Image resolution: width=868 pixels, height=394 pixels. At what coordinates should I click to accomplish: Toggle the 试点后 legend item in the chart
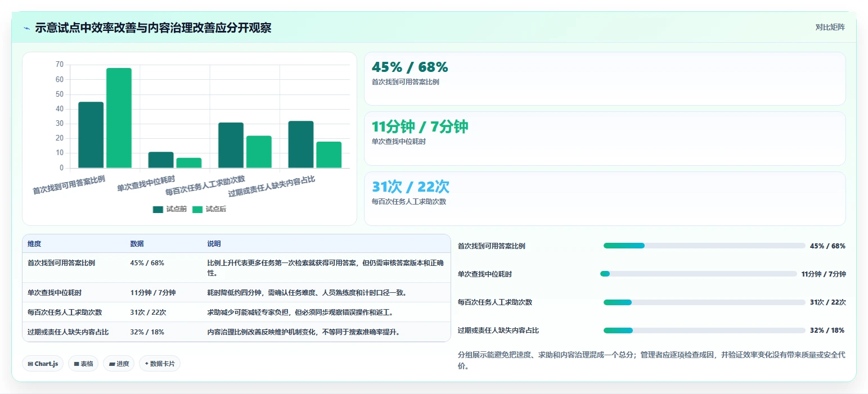coord(209,209)
